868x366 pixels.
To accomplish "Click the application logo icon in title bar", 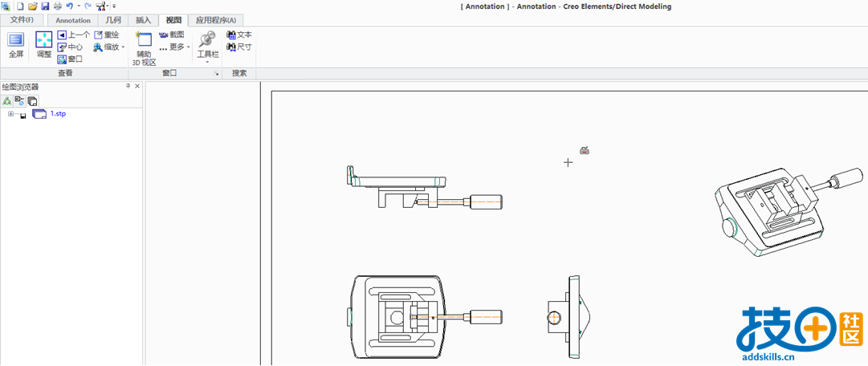I will click(6, 6).
